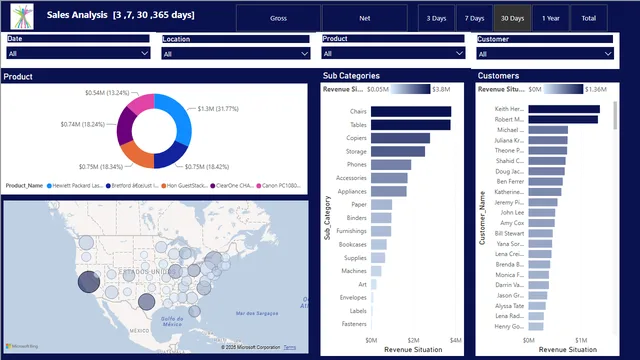Select the Ben Ferrer customer bar
Viewport: 640px width, 360px height.
tap(546, 182)
